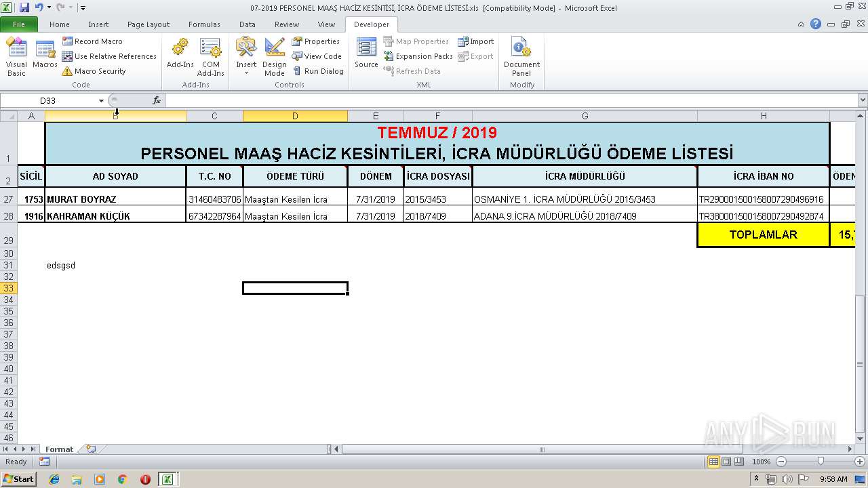
Task: Customize the Quick Access Toolbar dropdown
Action: [83, 8]
